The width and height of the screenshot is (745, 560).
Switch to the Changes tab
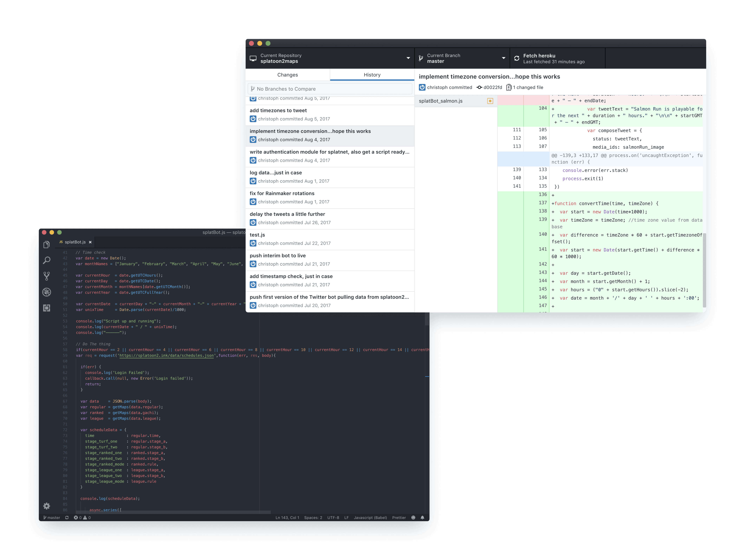(x=287, y=75)
